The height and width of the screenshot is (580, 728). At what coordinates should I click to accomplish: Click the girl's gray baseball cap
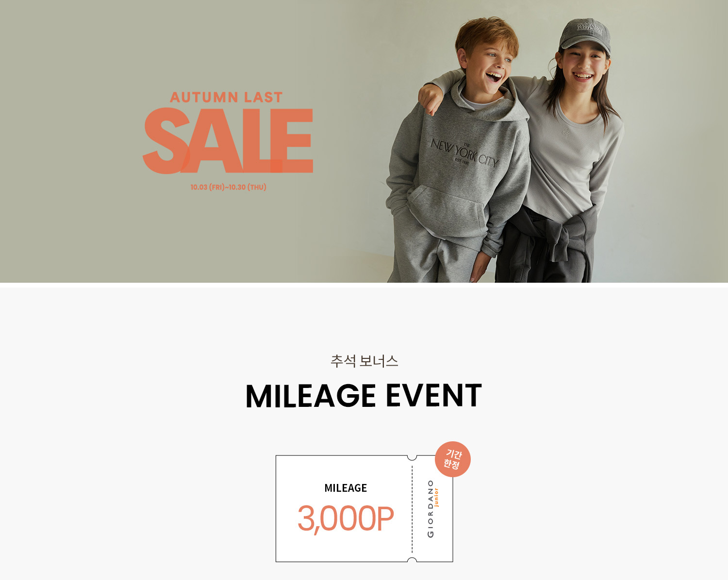coord(585,35)
